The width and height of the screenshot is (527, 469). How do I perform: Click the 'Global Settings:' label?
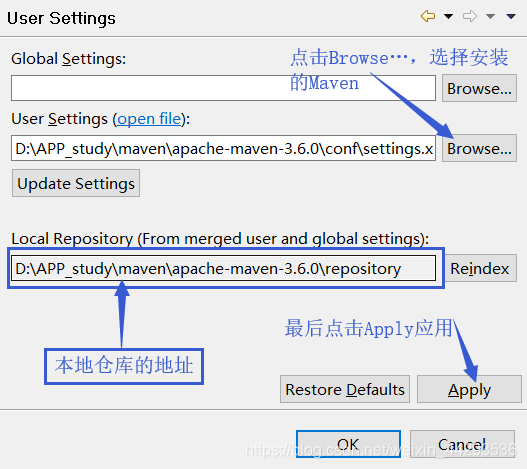[69, 59]
